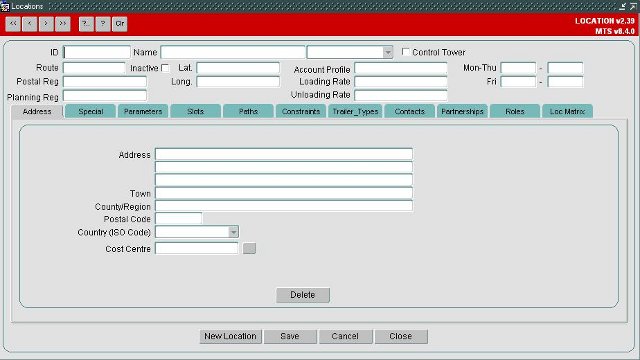Click the Postal Code field
Viewport: 640px width, 360px height.
[x=179, y=218]
